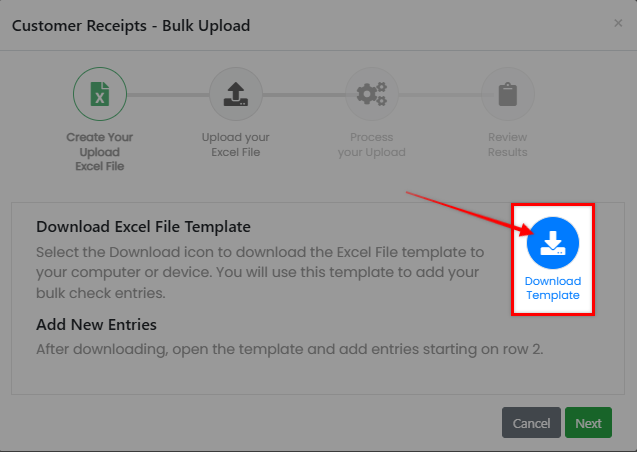Viewport: 637px width, 452px height.
Task: Open the Download Template text link
Action: click(553, 288)
